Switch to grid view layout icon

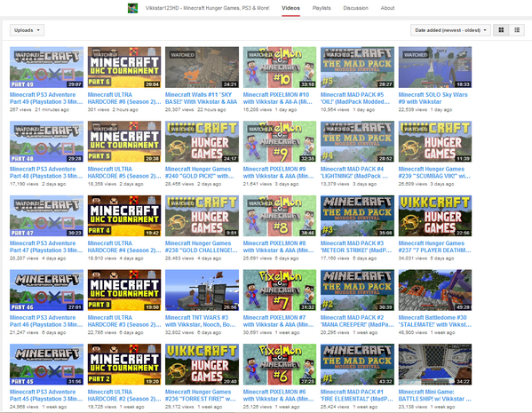coord(501,30)
